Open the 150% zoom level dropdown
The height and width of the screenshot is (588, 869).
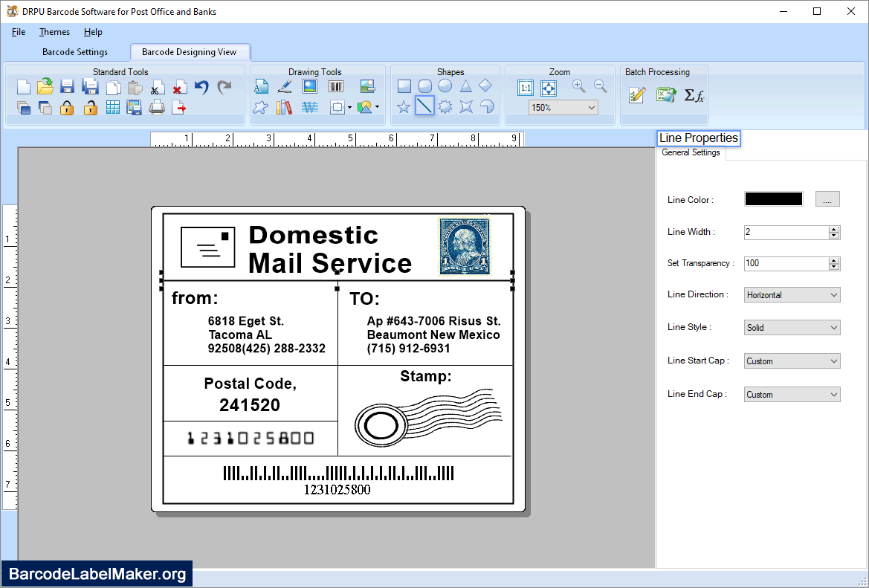[563, 108]
